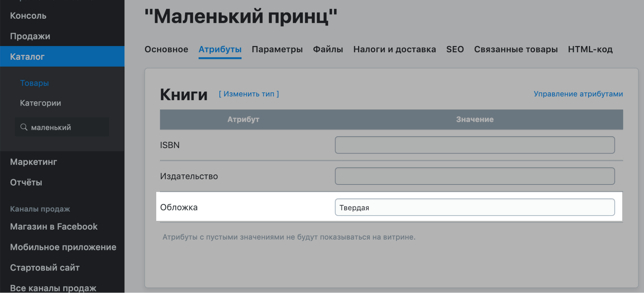The width and height of the screenshot is (644, 293).
Task: Open the Отчёты sidebar section
Action: (26, 182)
